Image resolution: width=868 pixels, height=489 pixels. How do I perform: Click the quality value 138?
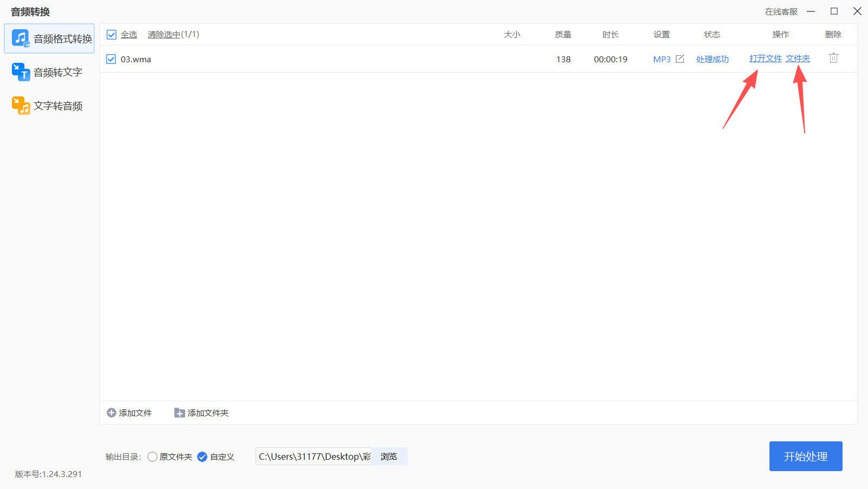point(564,60)
